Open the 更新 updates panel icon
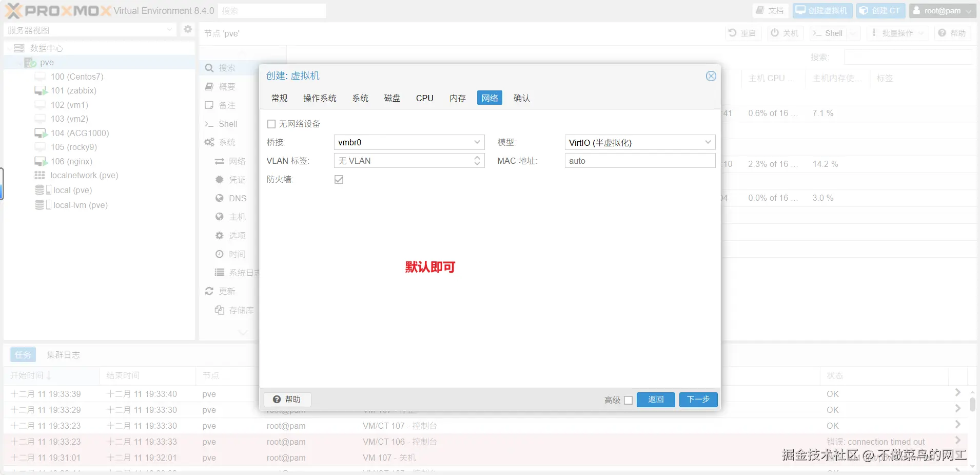The width and height of the screenshot is (980, 475). [209, 291]
